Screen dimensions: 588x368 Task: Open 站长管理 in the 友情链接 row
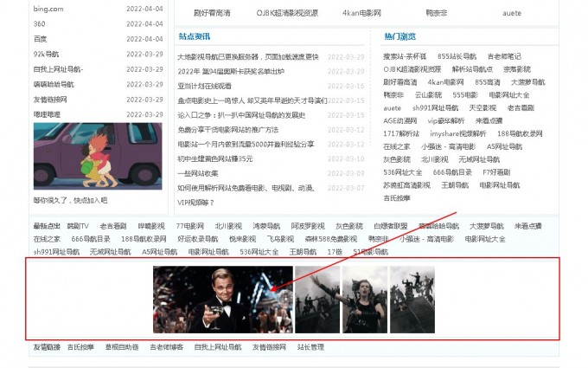click(x=310, y=347)
